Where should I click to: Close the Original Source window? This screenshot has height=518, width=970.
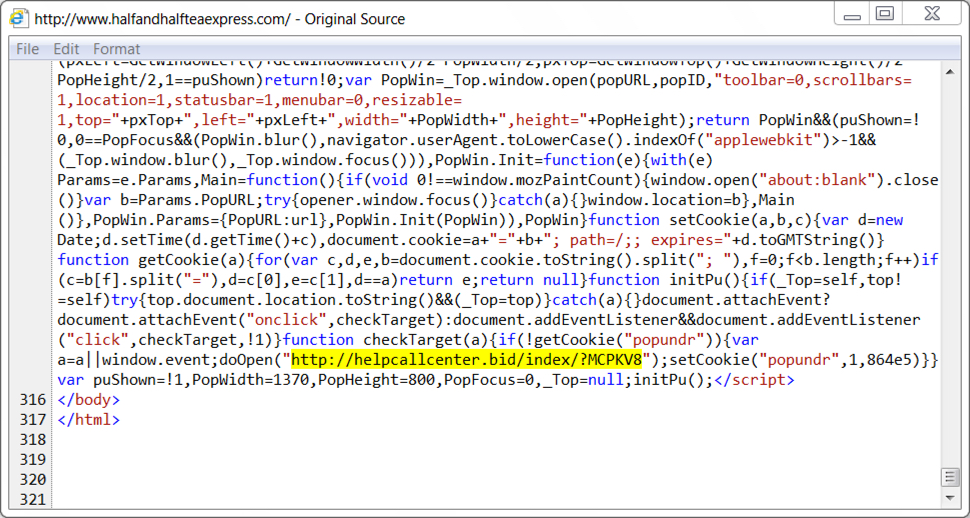(931, 14)
